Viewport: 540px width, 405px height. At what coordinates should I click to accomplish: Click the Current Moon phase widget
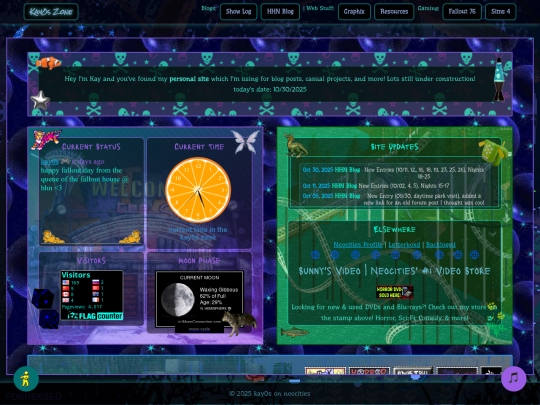point(199,299)
